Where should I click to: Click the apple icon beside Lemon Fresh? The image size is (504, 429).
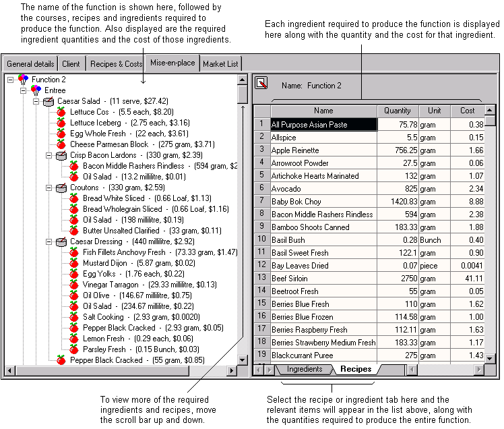pos(74,339)
